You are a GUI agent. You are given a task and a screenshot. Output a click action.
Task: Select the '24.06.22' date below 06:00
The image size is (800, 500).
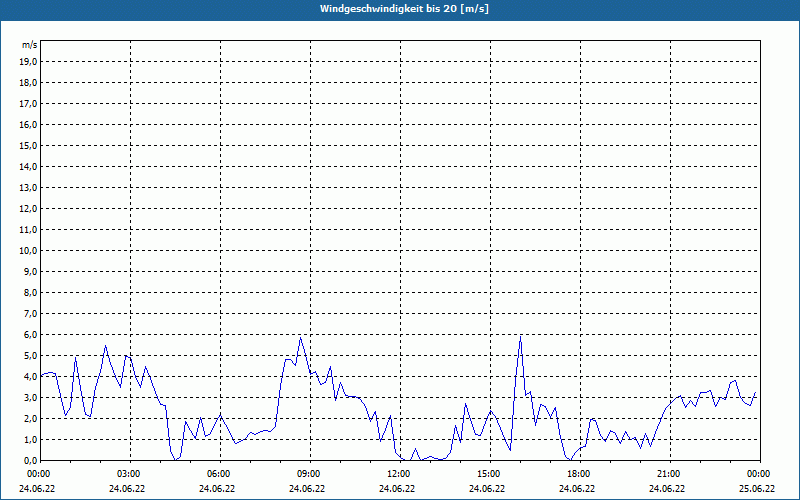click(217, 489)
